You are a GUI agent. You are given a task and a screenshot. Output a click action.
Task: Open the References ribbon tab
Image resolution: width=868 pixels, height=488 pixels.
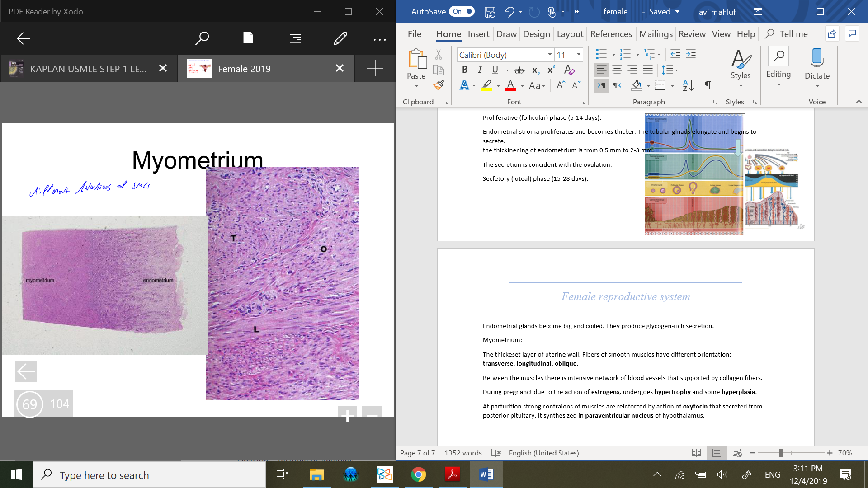611,34
